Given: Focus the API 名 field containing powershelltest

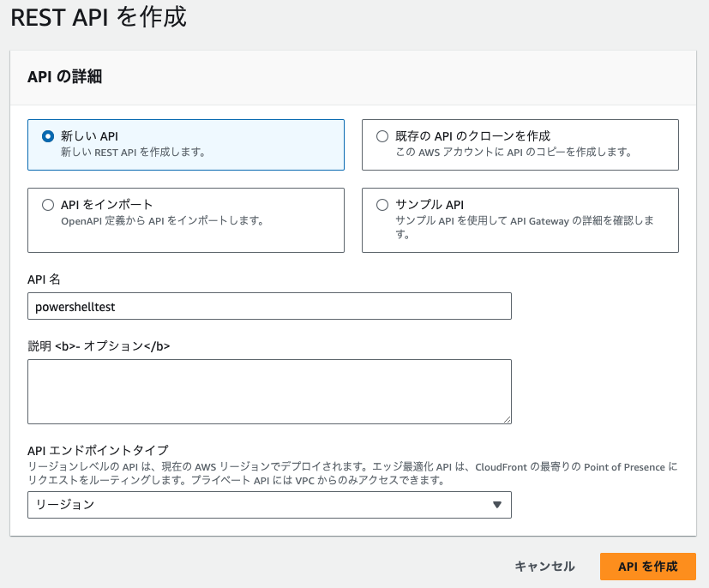Looking at the screenshot, I should [x=269, y=306].
